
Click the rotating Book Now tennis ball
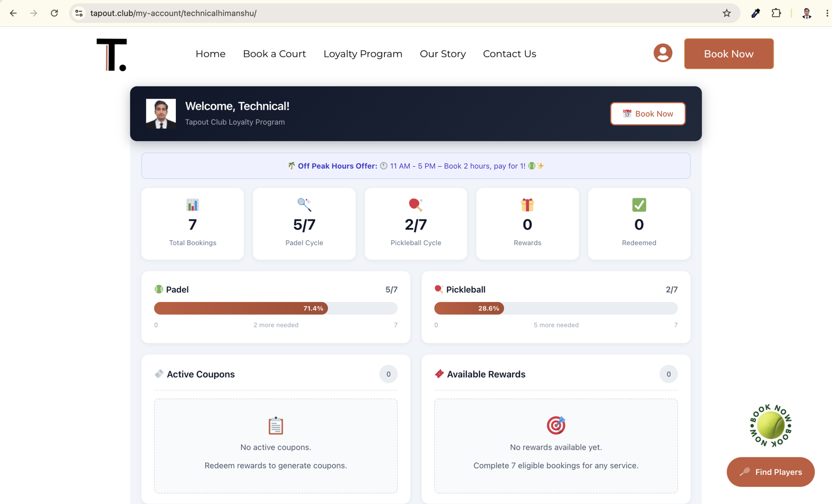[771, 426]
